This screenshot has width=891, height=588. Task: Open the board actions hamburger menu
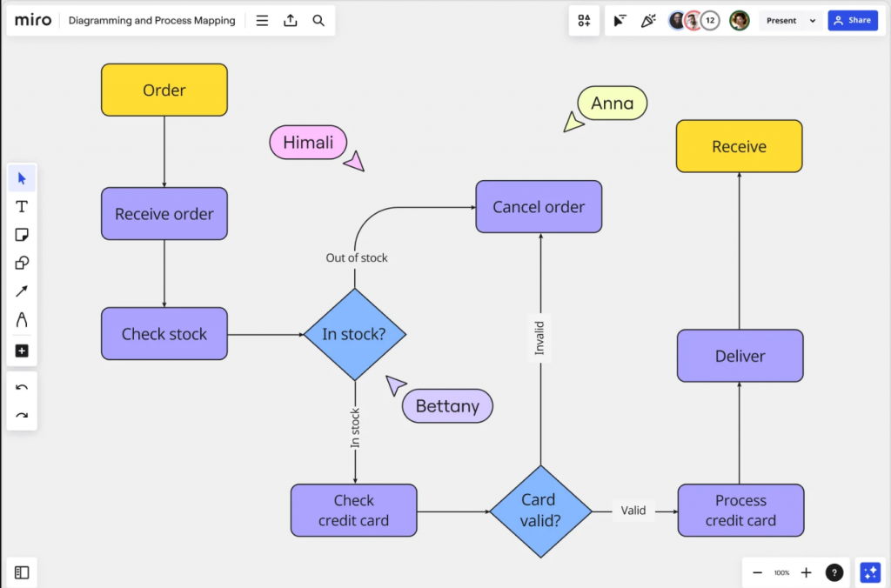tap(261, 19)
